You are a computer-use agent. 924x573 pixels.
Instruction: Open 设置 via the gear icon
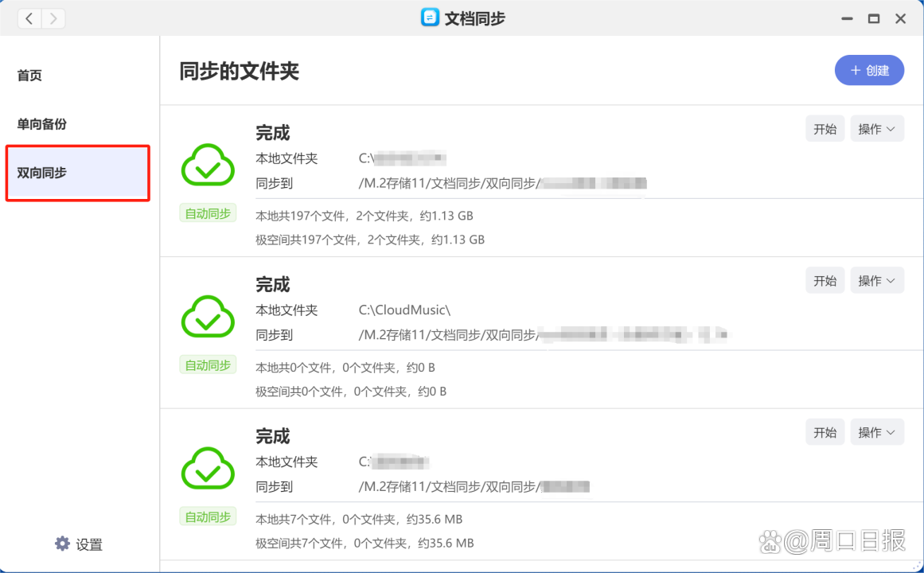click(62, 544)
